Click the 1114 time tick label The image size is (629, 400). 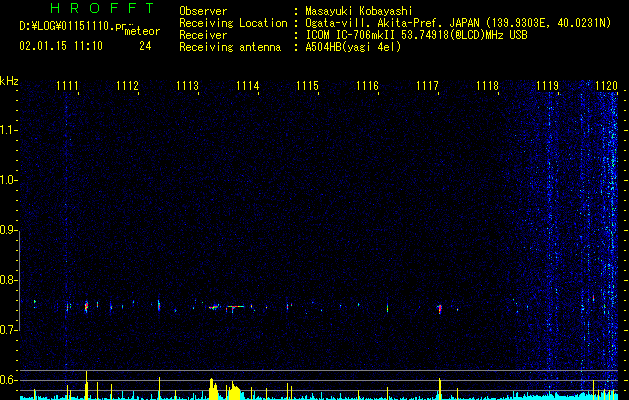pyautogui.click(x=248, y=86)
